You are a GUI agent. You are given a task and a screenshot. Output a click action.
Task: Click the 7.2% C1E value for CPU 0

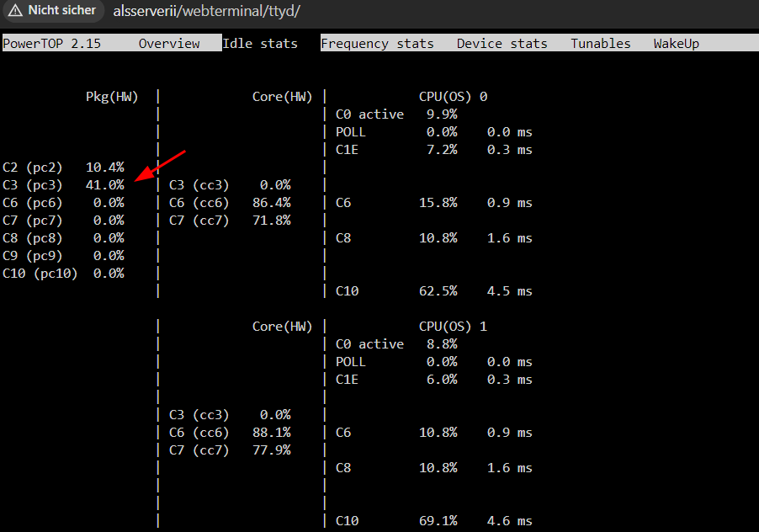click(442, 150)
